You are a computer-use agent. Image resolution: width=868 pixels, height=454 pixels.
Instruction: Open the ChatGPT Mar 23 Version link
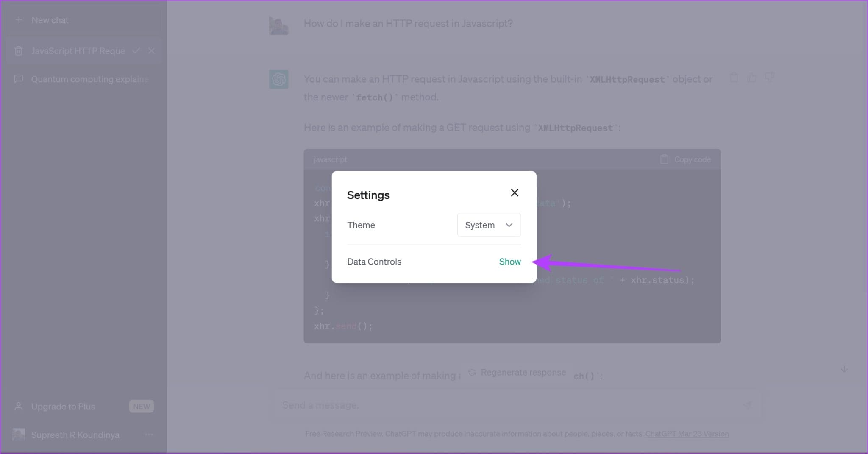(687, 434)
